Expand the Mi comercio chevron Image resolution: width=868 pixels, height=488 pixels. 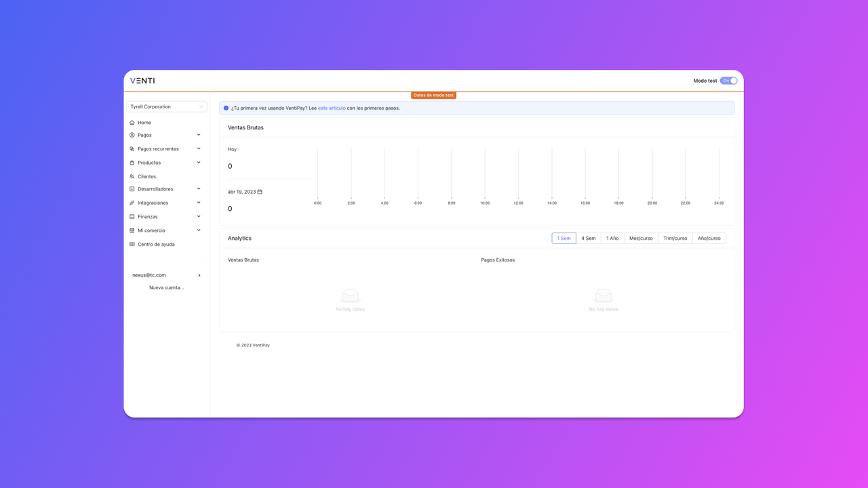(199, 230)
